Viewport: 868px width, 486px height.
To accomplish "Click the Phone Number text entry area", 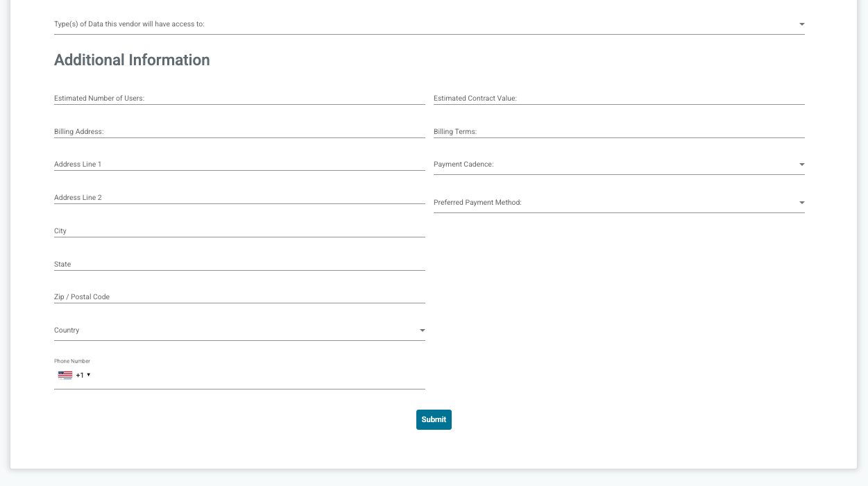I will coord(257,376).
